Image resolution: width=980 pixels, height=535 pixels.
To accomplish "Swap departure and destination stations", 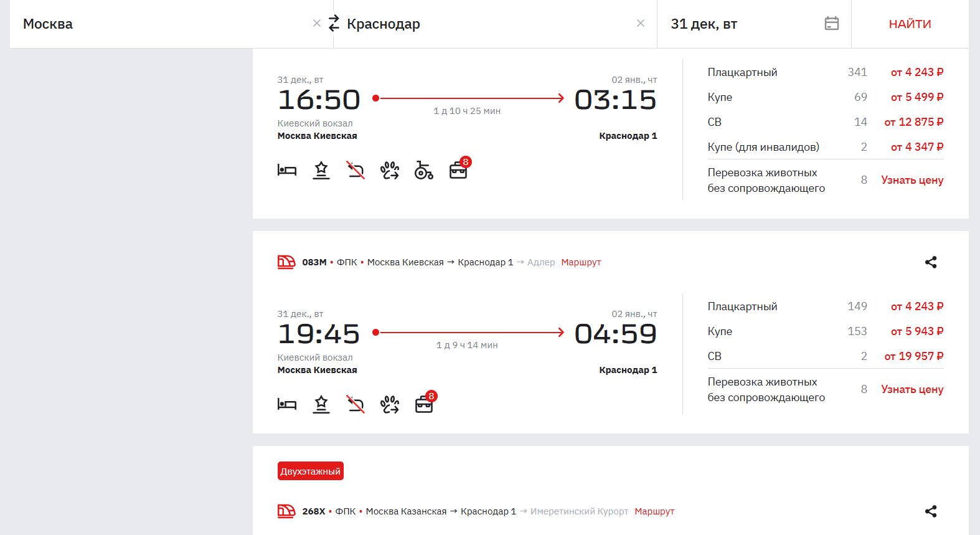I will [x=334, y=24].
